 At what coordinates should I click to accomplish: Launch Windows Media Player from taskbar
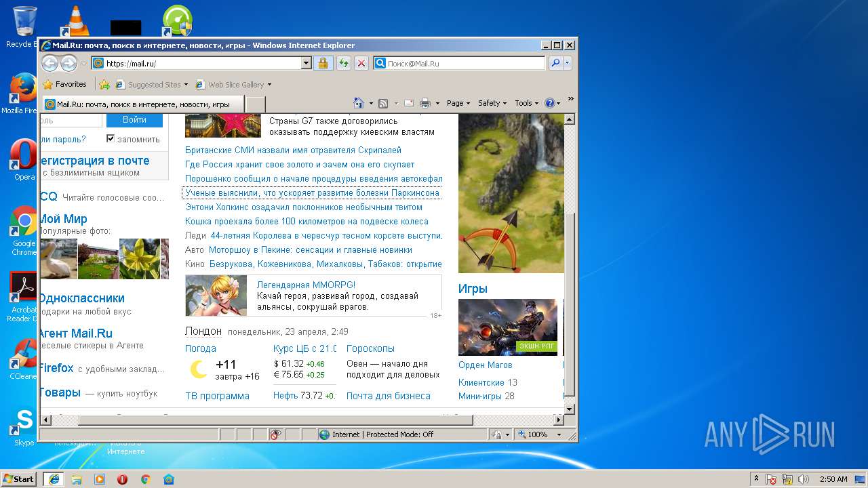100,479
